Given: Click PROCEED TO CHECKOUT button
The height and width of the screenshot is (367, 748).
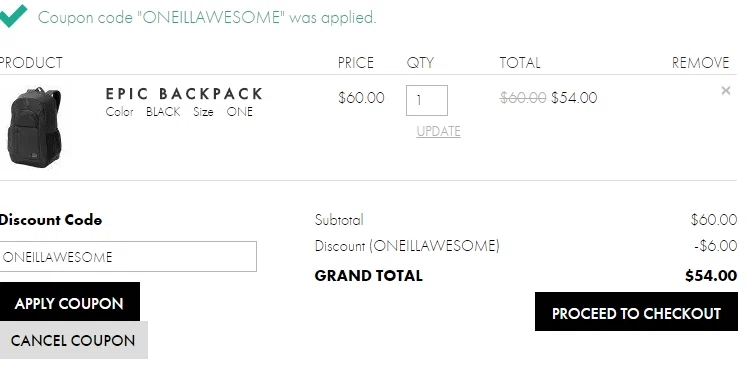Looking at the screenshot, I should point(636,312).
